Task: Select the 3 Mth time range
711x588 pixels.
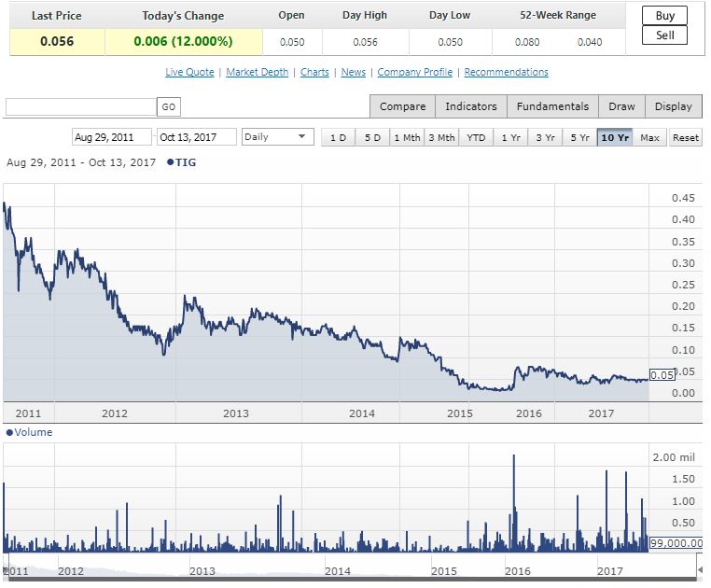Action: click(441, 137)
